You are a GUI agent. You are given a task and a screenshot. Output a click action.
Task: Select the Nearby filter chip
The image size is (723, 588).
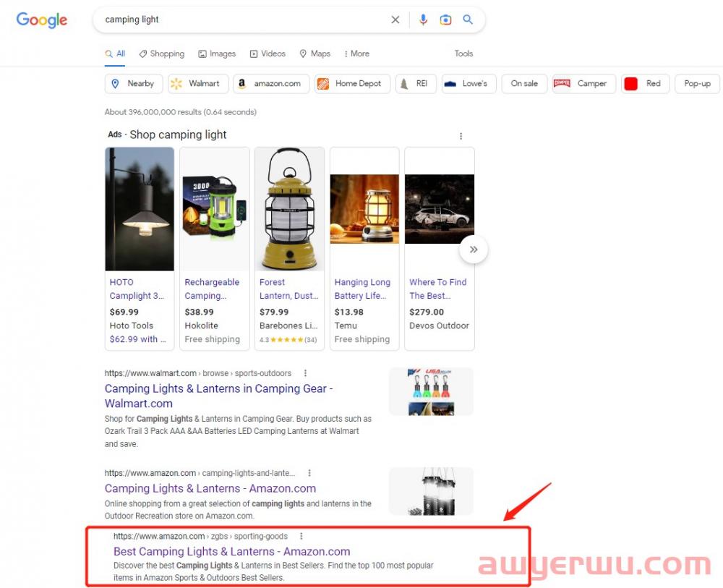tap(134, 84)
